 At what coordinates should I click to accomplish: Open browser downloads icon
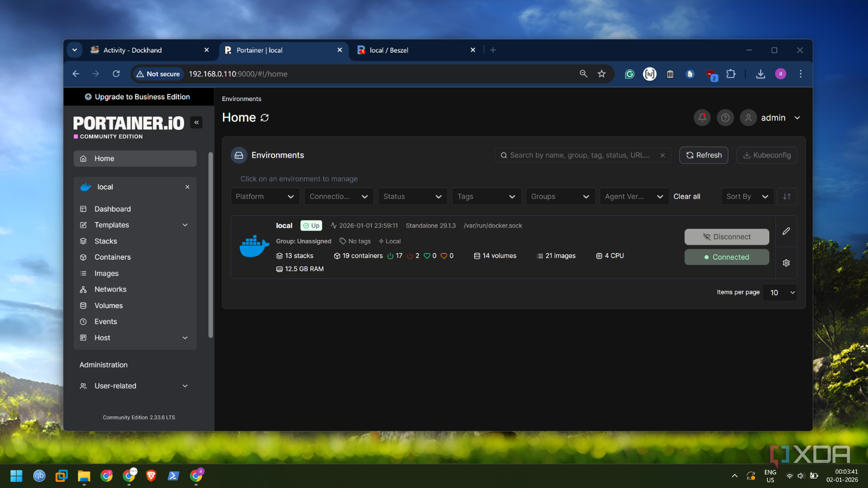coord(761,74)
